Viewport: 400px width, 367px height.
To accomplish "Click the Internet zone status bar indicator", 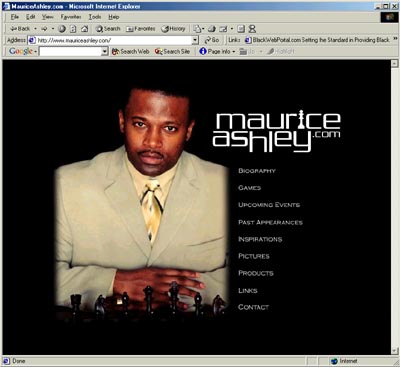I will click(x=344, y=361).
